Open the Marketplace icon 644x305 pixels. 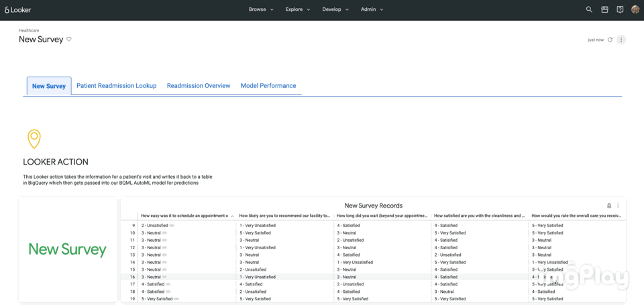(604, 9)
